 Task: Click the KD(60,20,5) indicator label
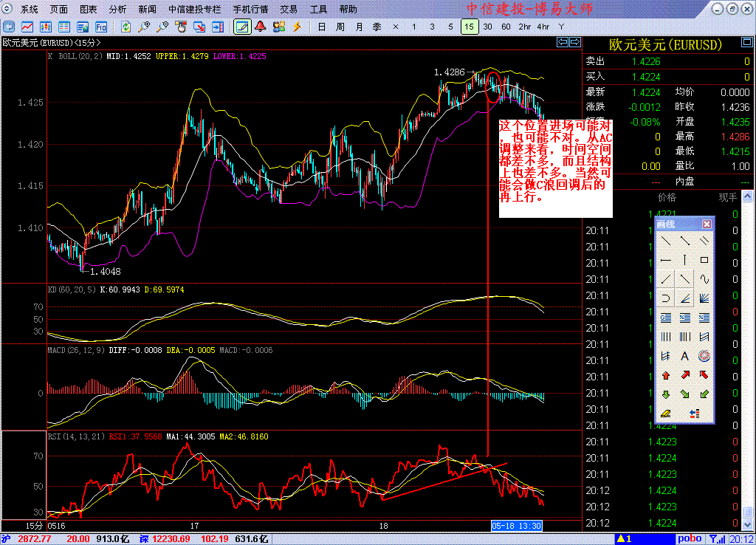coord(72,290)
